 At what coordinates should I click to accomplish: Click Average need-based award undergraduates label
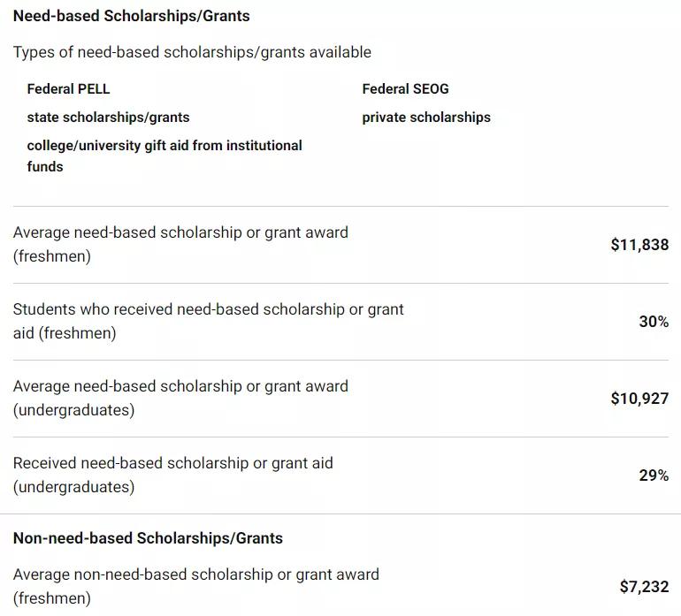180,398
